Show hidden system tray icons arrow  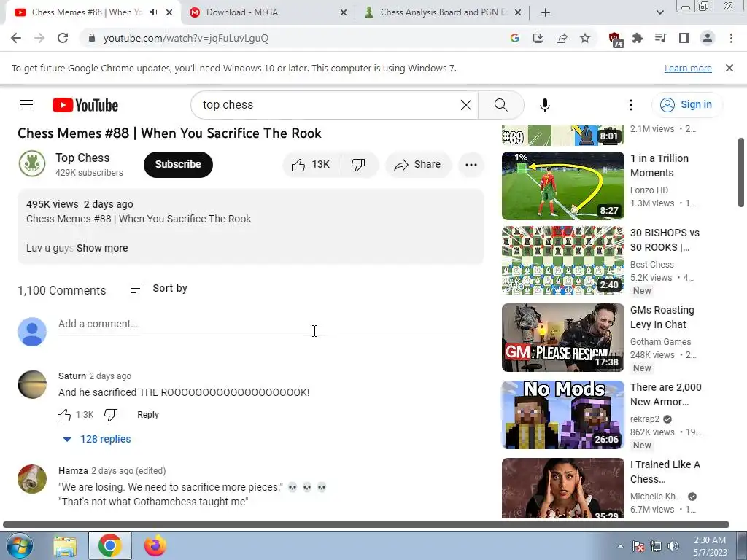[x=620, y=546]
